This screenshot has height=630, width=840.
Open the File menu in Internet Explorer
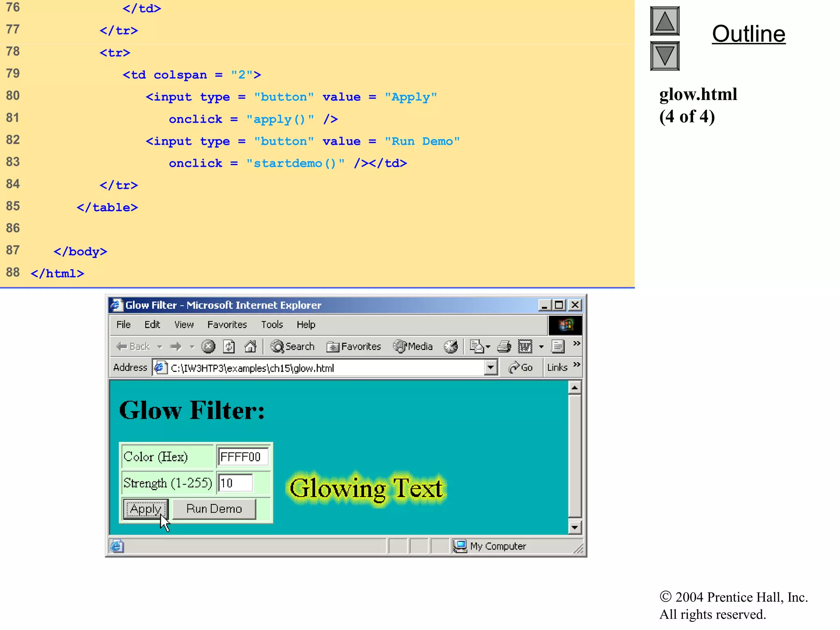pyautogui.click(x=123, y=324)
